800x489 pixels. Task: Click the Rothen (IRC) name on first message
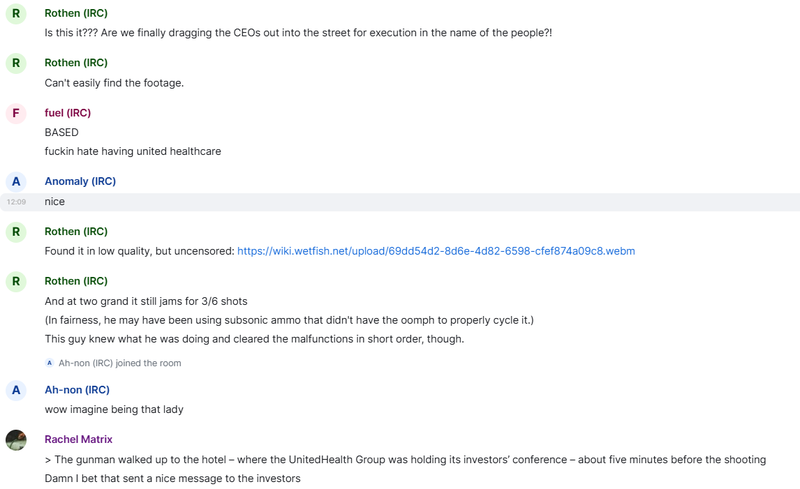point(76,13)
